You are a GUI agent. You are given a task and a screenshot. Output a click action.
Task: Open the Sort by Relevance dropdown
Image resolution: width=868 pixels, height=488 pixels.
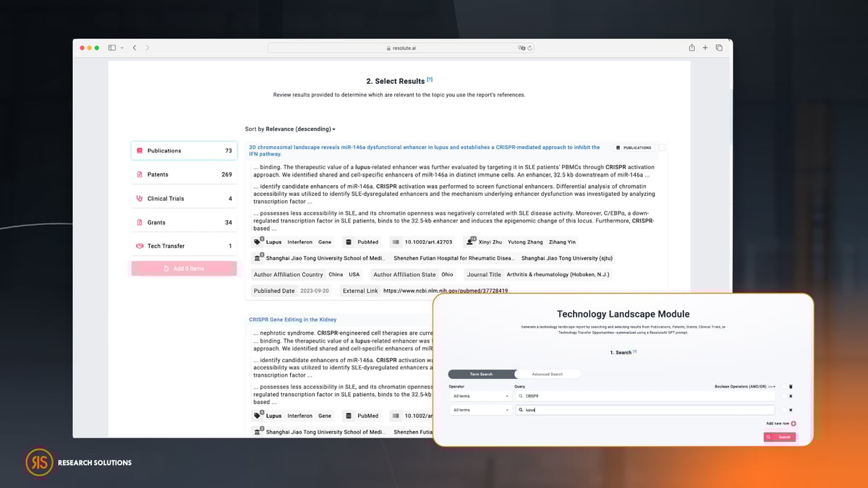(x=289, y=129)
